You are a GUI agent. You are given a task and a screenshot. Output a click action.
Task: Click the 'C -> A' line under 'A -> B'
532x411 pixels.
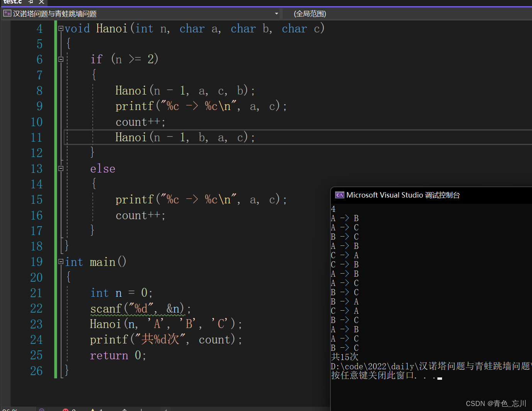(x=345, y=255)
